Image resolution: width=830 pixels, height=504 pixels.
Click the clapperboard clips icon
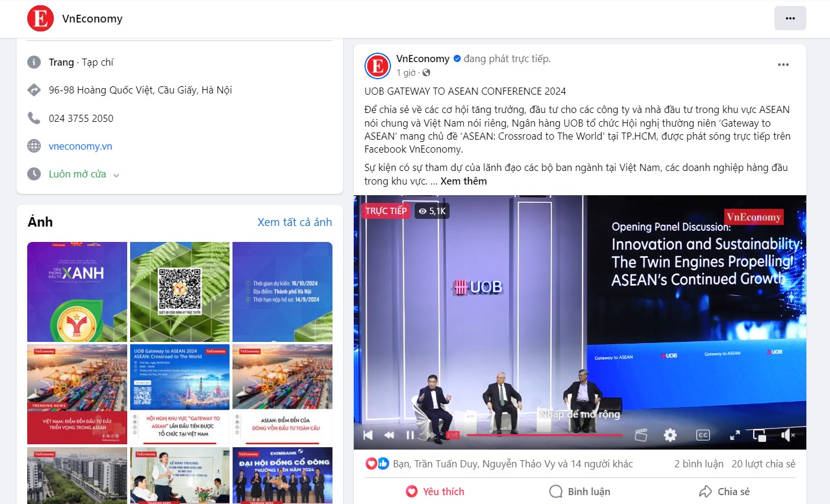641,435
